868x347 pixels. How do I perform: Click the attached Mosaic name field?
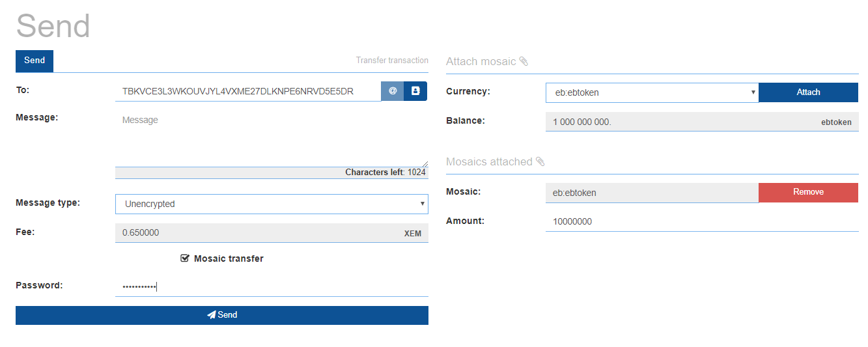[x=651, y=193]
